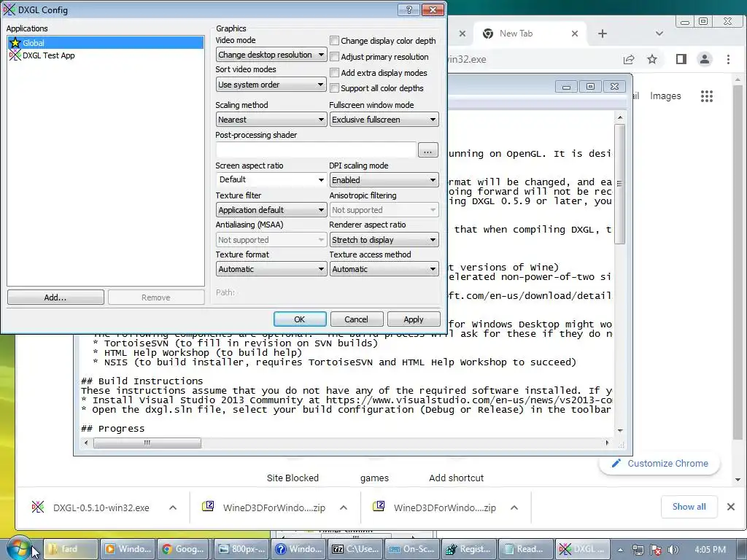Open Action Center flag tray icon
The width and height of the screenshot is (747, 560).
pyautogui.click(x=656, y=550)
